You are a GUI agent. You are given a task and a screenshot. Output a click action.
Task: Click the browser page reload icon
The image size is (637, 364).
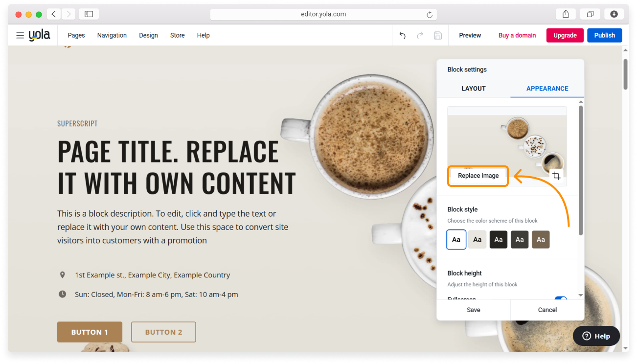click(x=430, y=15)
